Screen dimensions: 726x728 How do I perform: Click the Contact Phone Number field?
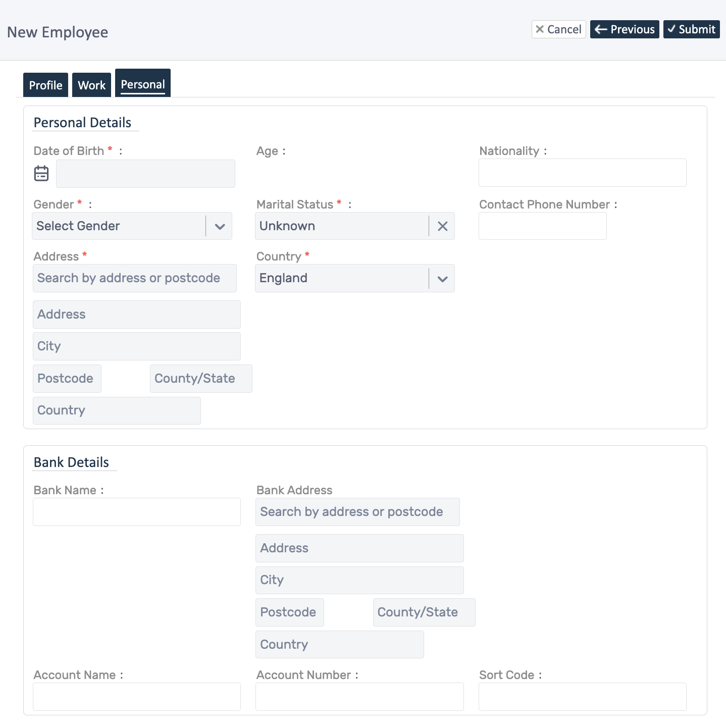click(x=542, y=226)
